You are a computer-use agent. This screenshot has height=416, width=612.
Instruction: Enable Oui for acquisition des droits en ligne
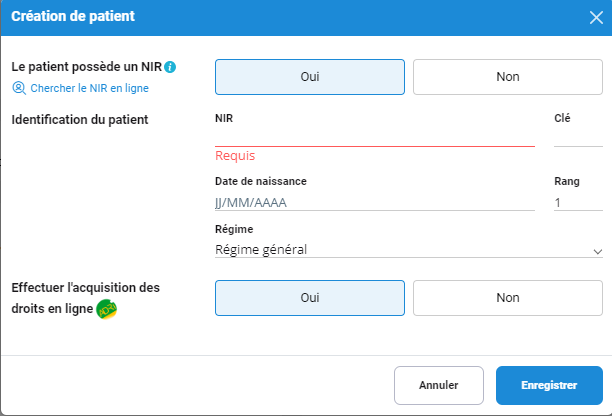click(x=310, y=297)
